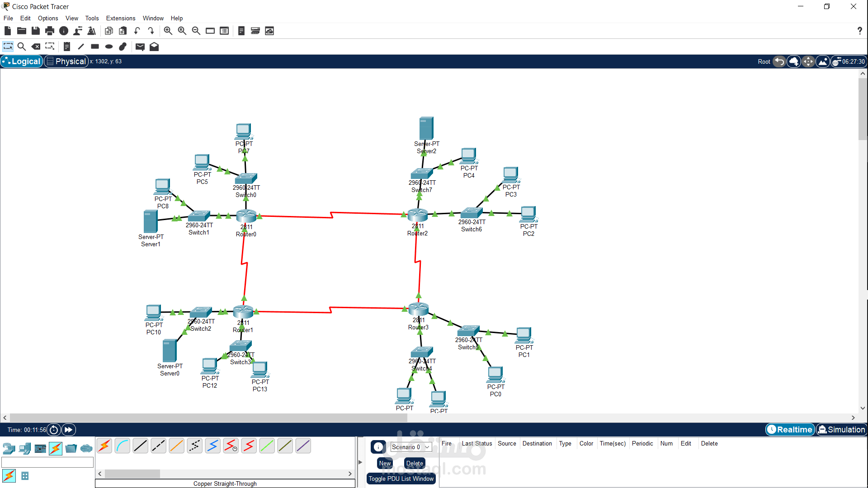The height and width of the screenshot is (488, 868).
Task: Click the Fast Forward Time button
Action: pos(69,430)
